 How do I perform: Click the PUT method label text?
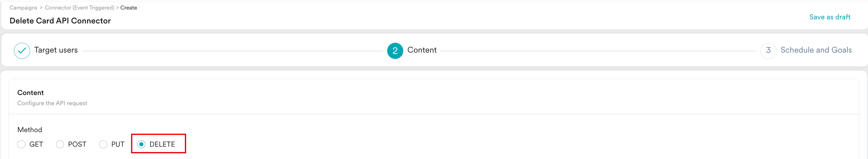(x=118, y=144)
